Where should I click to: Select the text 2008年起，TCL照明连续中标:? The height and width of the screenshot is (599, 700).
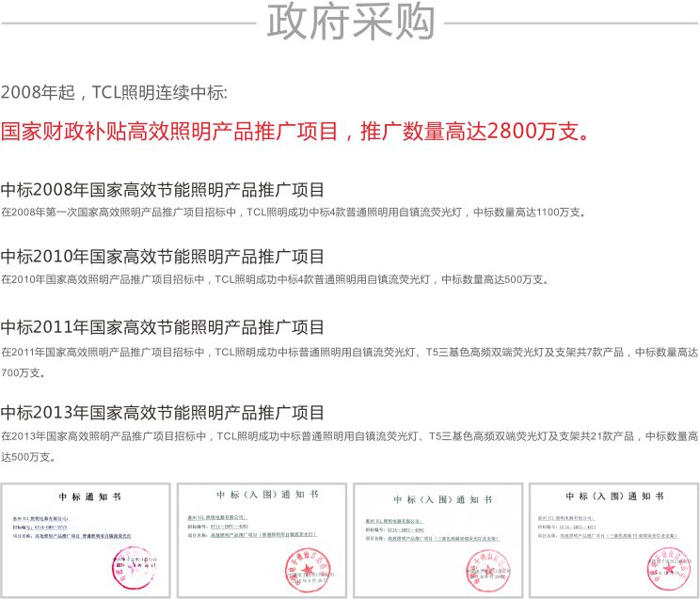pos(114,93)
